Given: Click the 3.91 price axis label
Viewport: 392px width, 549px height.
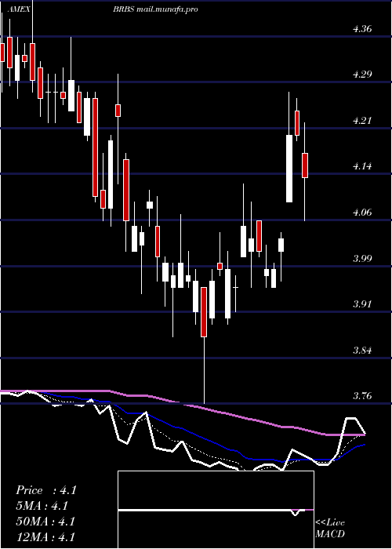Looking at the screenshot, I should (x=362, y=304).
